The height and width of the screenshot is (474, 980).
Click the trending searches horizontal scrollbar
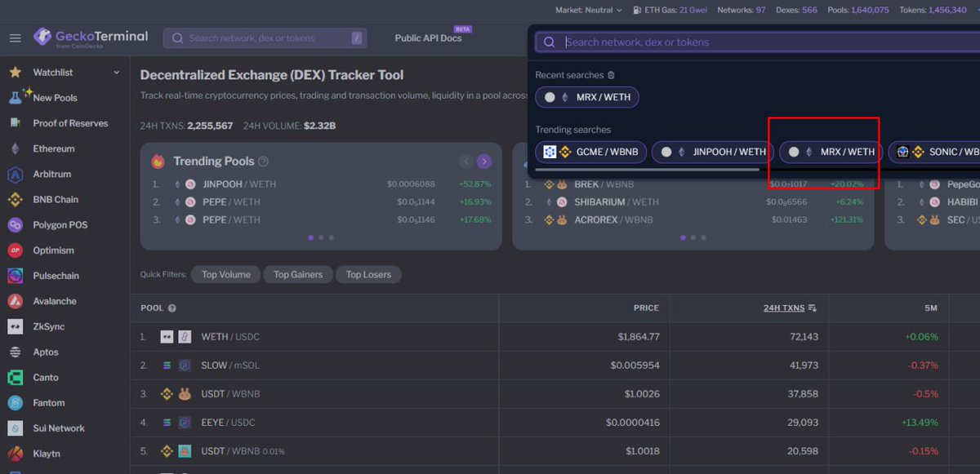click(x=647, y=170)
